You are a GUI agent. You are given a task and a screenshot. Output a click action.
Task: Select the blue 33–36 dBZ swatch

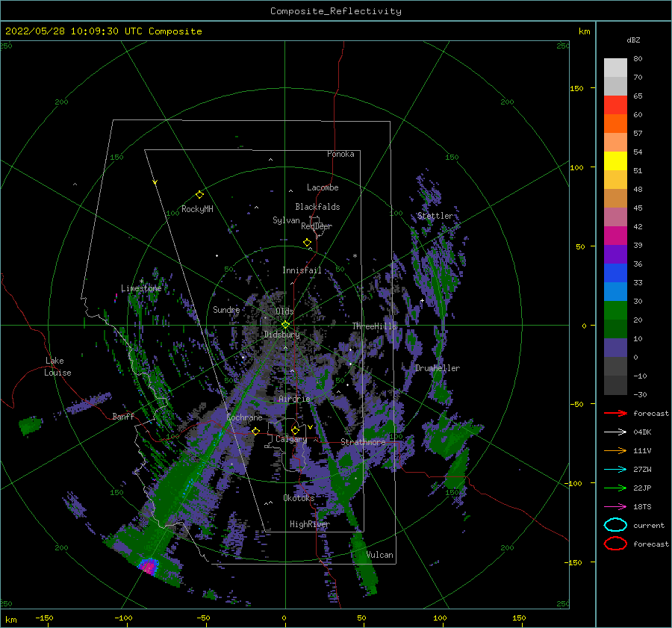(615, 273)
